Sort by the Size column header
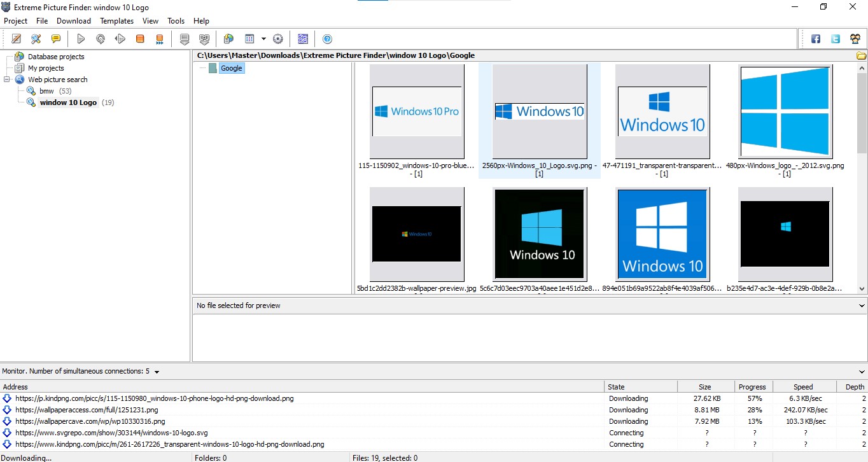Image resolution: width=868 pixels, height=462 pixels. [705, 387]
